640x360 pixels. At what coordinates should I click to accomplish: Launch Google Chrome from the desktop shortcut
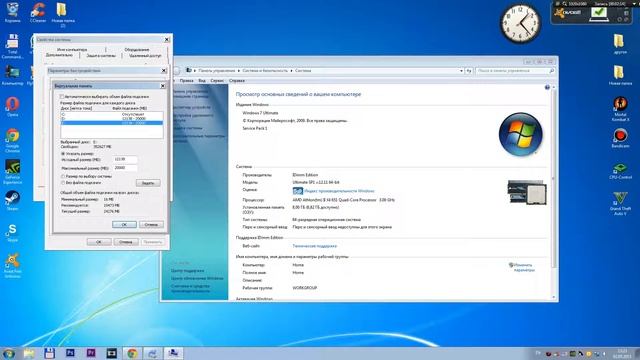pyautogui.click(x=12, y=140)
